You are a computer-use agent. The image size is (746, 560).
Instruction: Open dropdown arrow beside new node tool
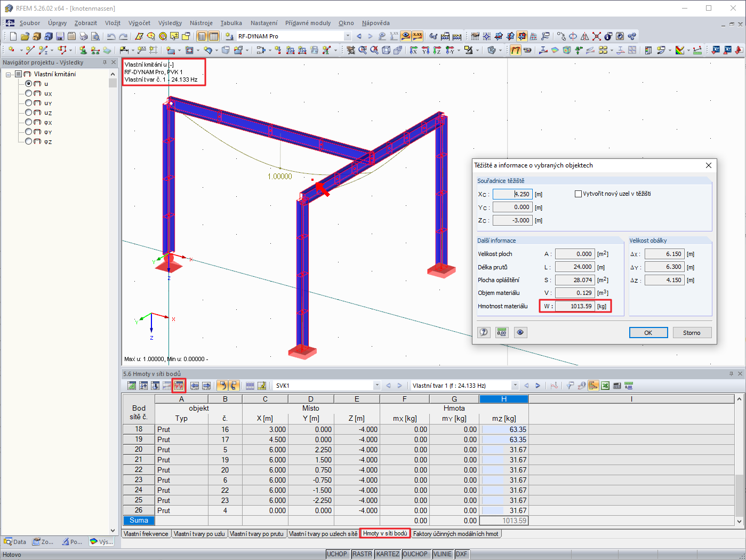21,50
